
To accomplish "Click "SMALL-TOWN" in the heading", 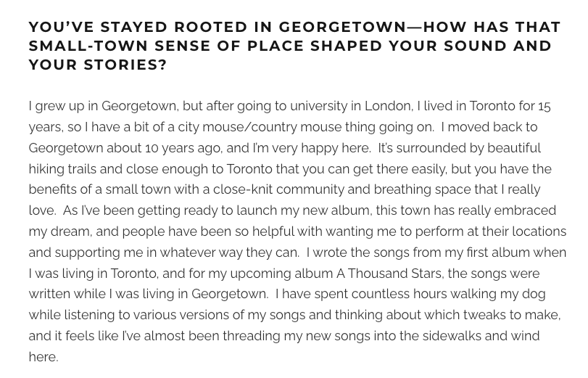I will tap(77, 46).
